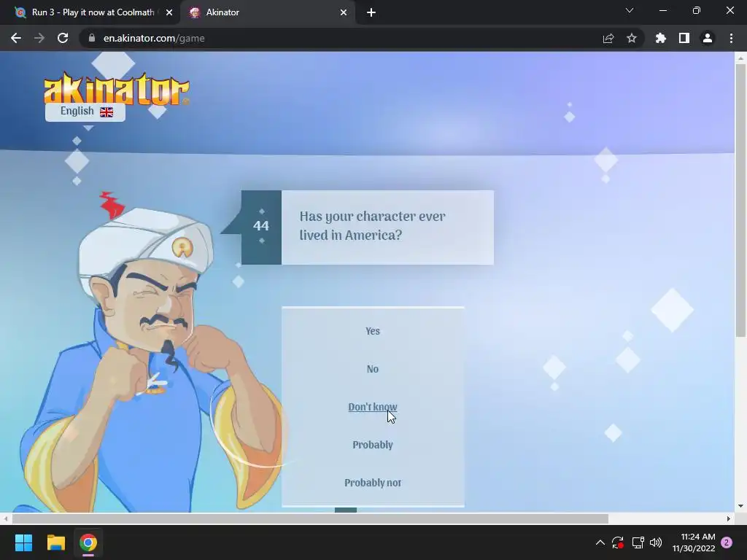747x560 pixels.
Task: Click the vertical page scrollbar
Action: (740, 200)
